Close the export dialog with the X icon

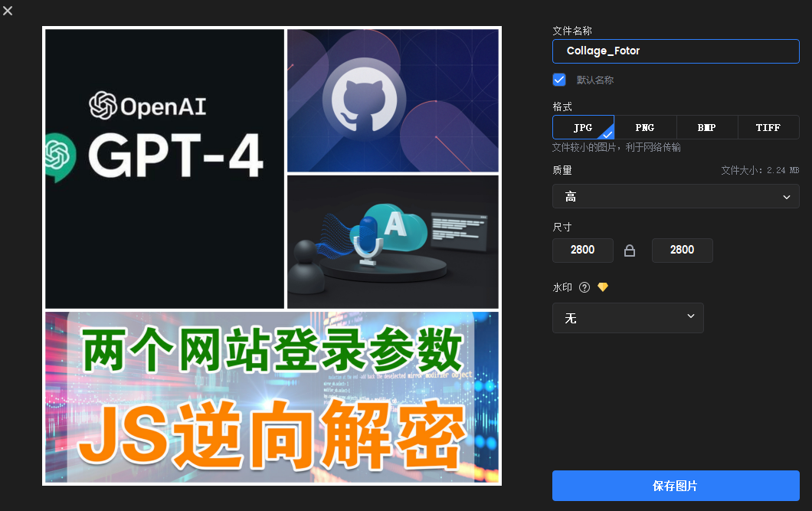pyautogui.click(x=8, y=11)
